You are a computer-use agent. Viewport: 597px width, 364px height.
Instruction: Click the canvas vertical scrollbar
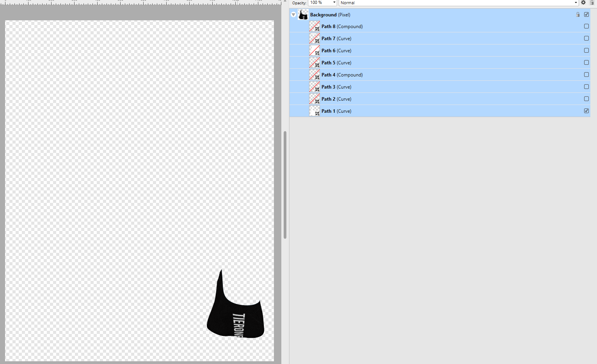(x=285, y=185)
